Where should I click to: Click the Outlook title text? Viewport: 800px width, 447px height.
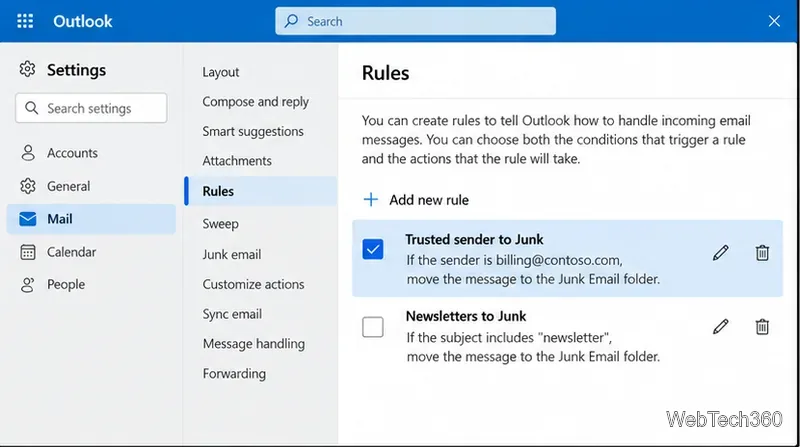point(83,21)
